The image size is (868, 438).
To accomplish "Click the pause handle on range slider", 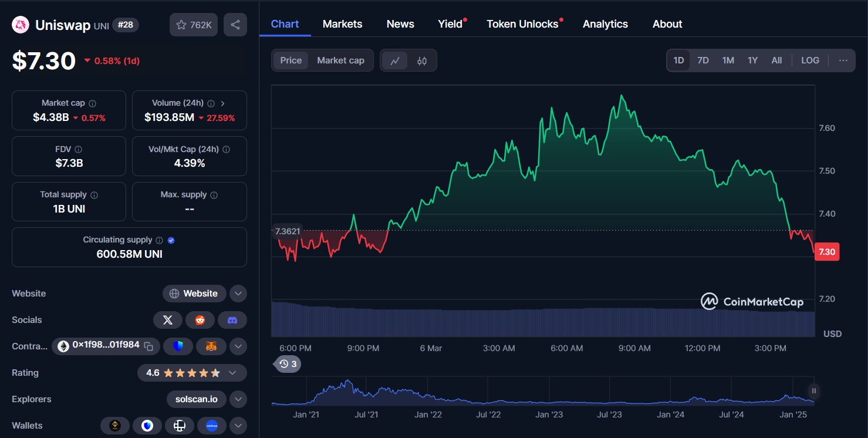I will coord(813,390).
